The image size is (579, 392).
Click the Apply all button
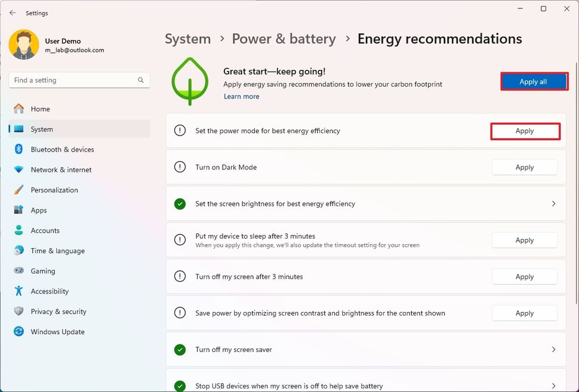[x=534, y=81]
